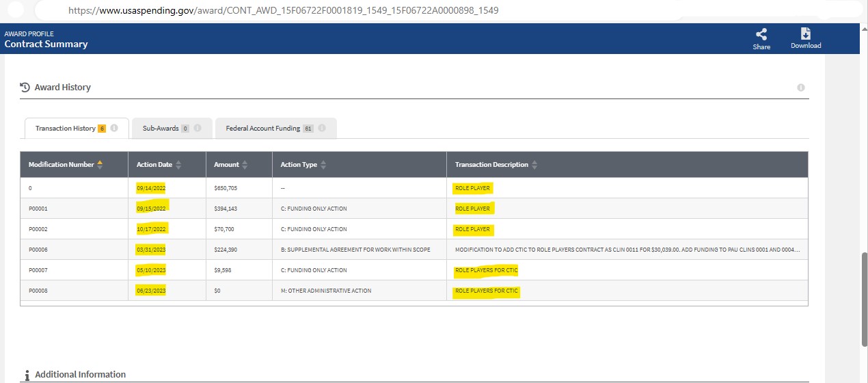This screenshot has width=868, height=383.
Task: Open the Transaction History tab
Action: coord(77,128)
